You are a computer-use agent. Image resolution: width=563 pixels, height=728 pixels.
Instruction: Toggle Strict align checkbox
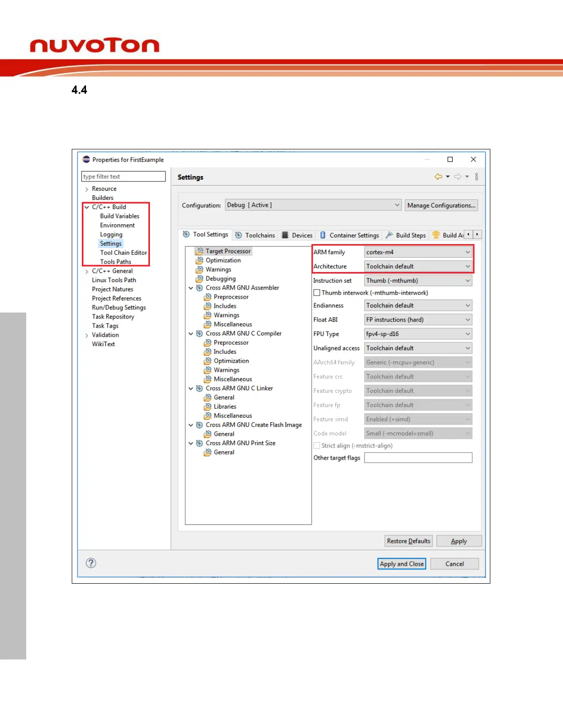coord(317,446)
